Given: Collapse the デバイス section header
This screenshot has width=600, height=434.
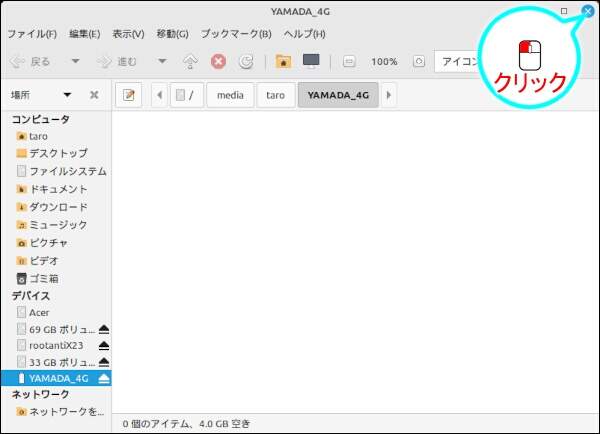Looking at the screenshot, I should [31, 296].
